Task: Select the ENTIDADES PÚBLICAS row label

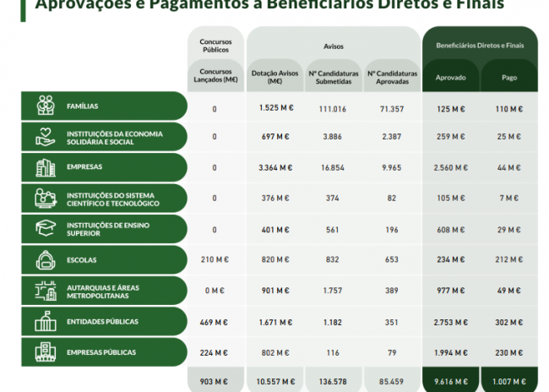Action: pos(102,322)
